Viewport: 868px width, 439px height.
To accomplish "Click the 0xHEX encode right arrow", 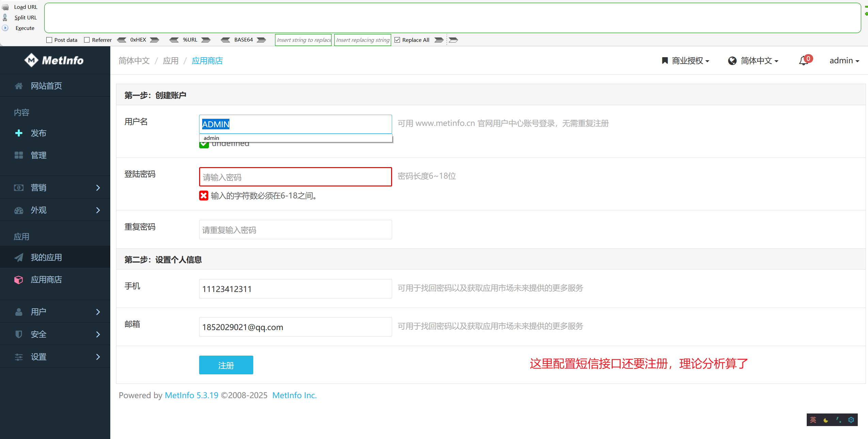I will 155,40.
